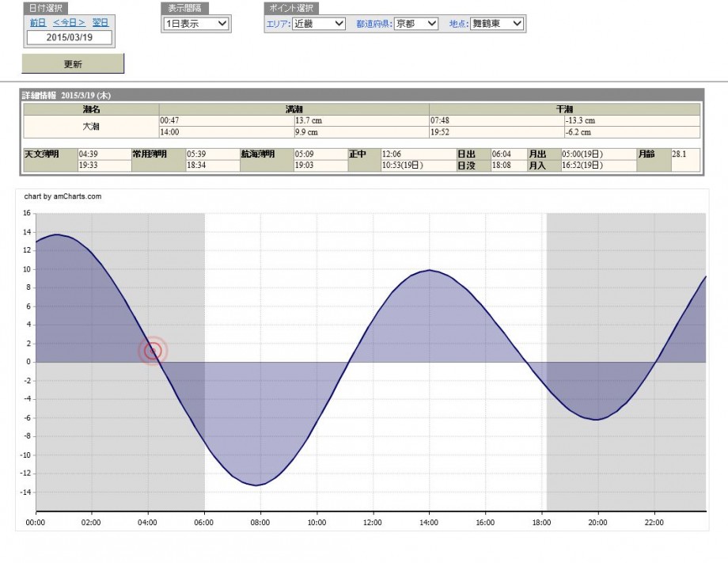
Task: Click the 詳細情報 2015/3/19 (木) header
Action: (66, 95)
